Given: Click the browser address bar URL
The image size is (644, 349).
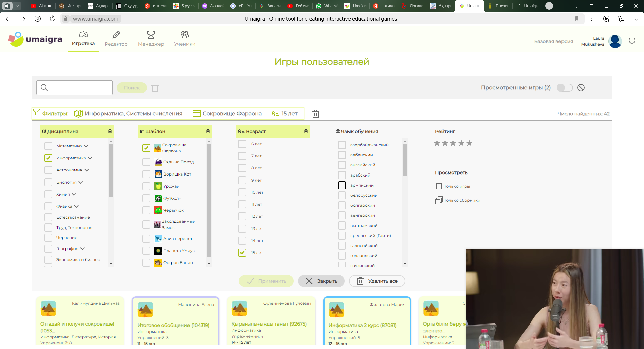Looking at the screenshot, I should (x=96, y=19).
